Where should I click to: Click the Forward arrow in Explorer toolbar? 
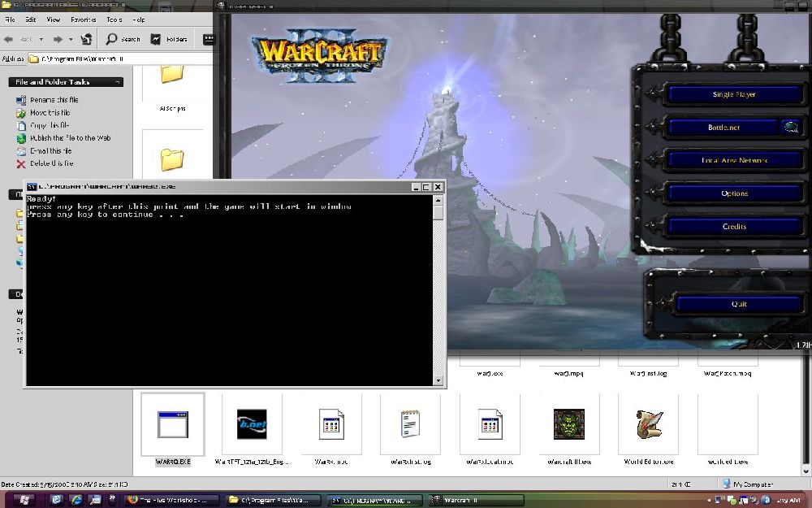tap(58, 39)
